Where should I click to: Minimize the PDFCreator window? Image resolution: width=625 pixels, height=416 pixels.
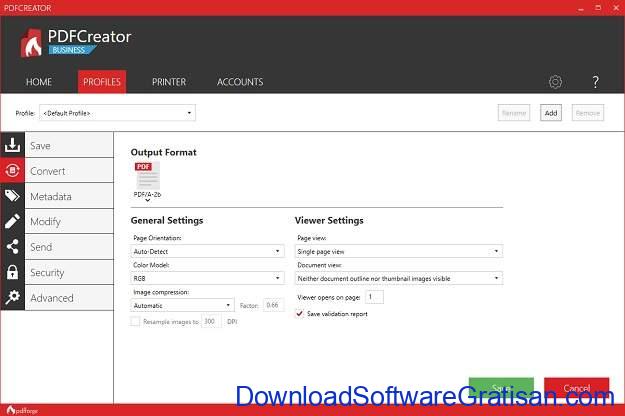coord(581,8)
